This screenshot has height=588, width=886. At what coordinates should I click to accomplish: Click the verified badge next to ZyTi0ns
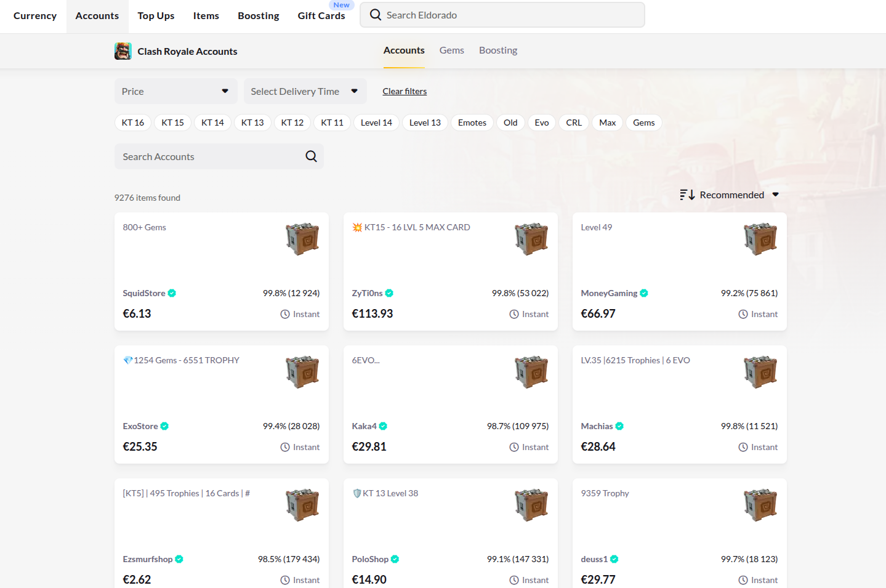pos(389,293)
